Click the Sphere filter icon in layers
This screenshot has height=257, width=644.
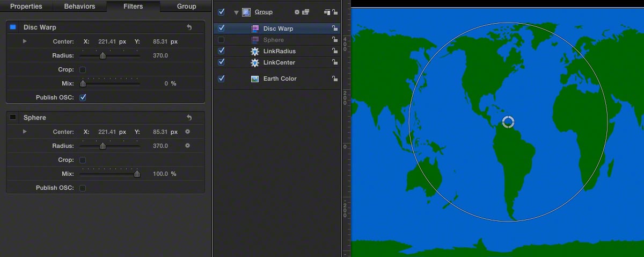point(255,40)
